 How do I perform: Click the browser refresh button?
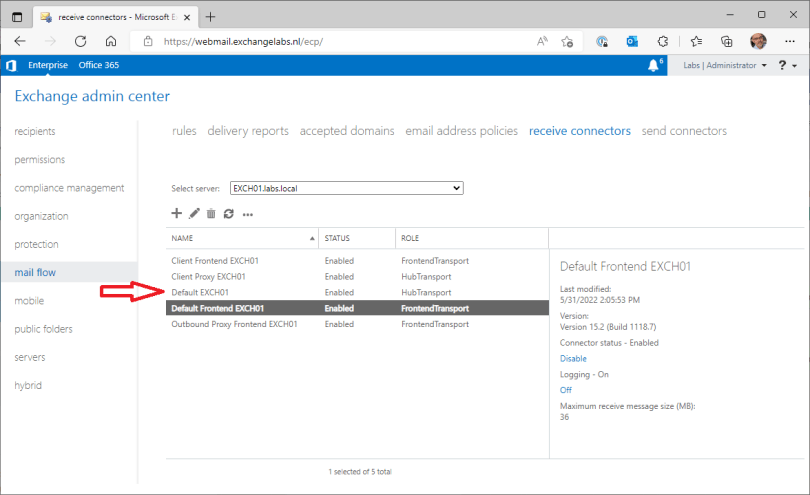tap(80, 41)
